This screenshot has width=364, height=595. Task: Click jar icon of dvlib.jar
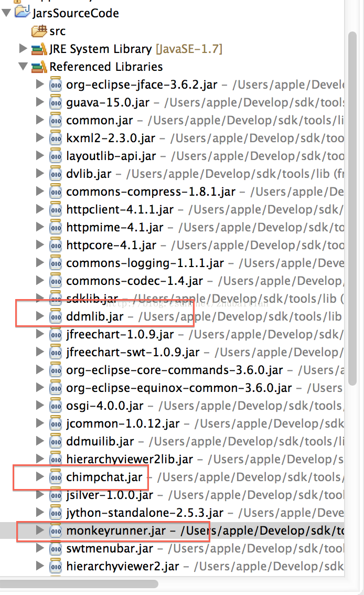[56, 174]
